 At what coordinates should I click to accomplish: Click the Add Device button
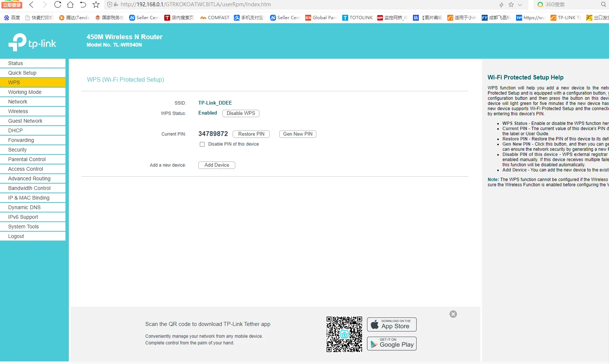217,165
